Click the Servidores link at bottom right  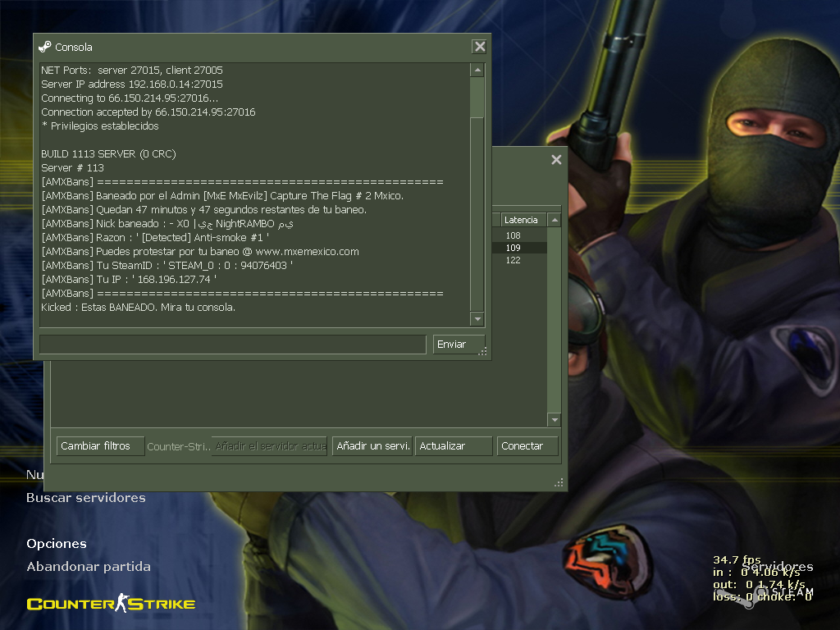[778, 566]
